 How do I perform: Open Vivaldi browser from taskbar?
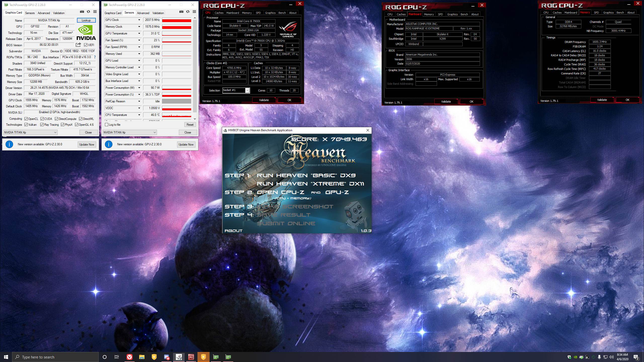pyautogui.click(x=129, y=357)
